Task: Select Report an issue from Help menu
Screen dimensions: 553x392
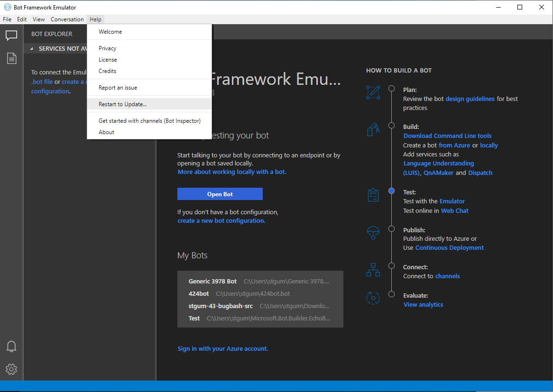Action: [117, 87]
